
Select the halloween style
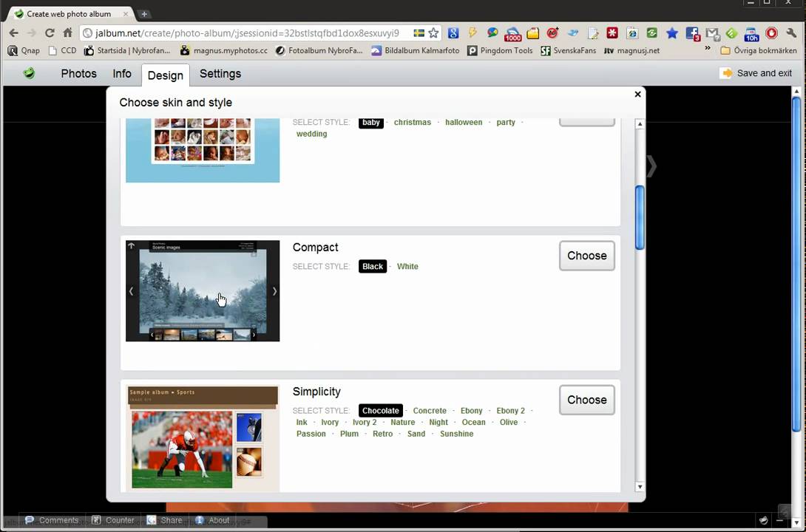[x=464, y=122]
